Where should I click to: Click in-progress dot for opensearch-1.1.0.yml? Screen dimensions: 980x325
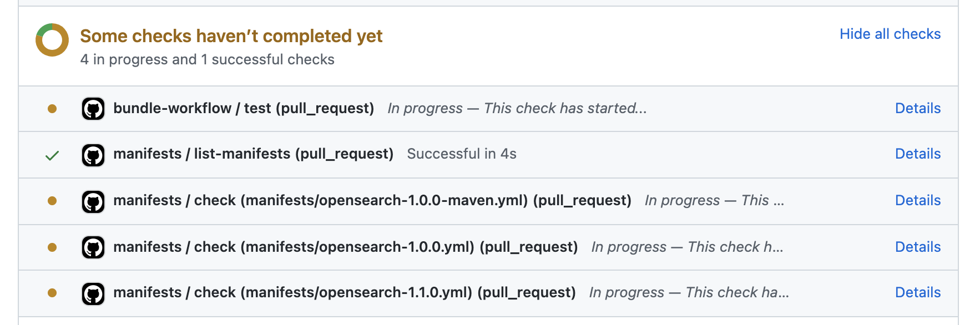52,293
